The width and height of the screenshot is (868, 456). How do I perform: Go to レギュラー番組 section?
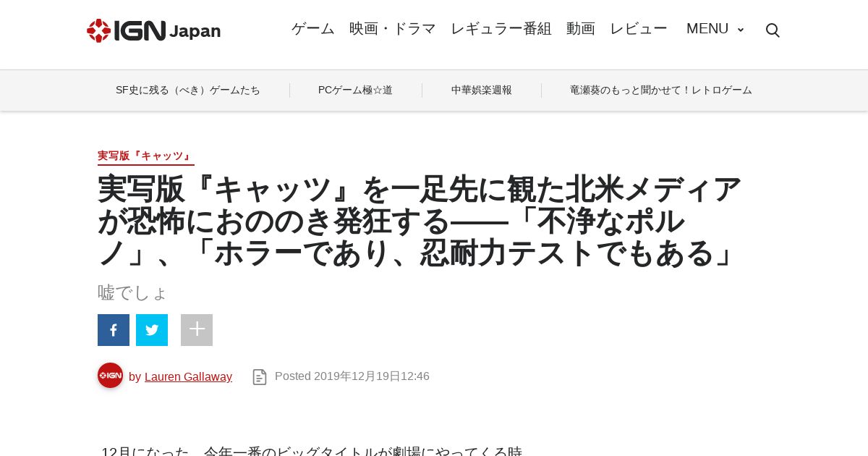click(501, 29)
